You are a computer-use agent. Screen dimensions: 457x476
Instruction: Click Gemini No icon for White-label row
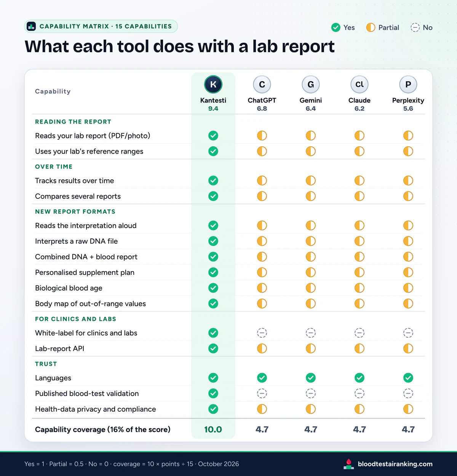(x=311, y=333)
